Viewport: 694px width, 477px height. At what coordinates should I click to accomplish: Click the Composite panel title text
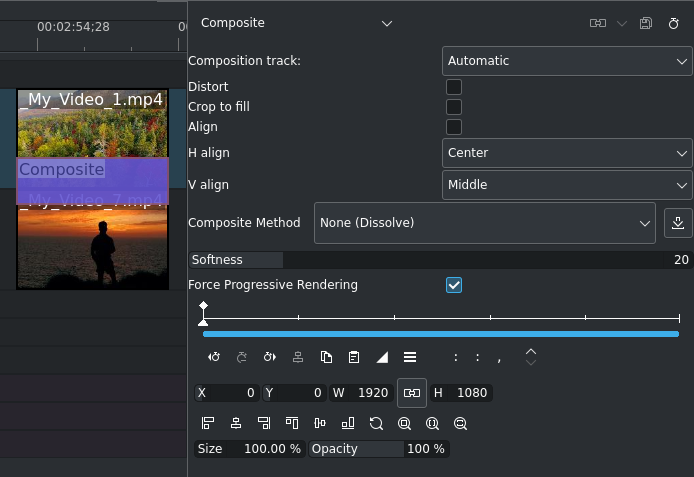233,23
